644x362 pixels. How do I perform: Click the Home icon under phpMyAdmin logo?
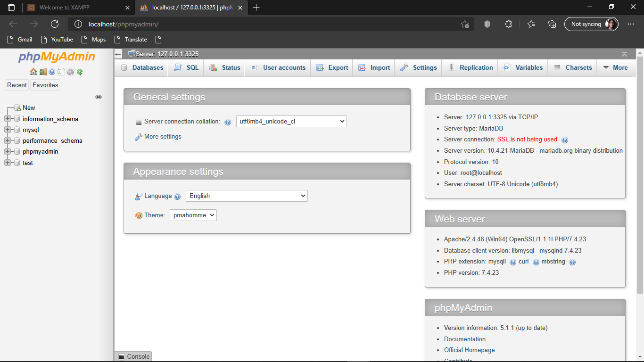pos(33,72)
